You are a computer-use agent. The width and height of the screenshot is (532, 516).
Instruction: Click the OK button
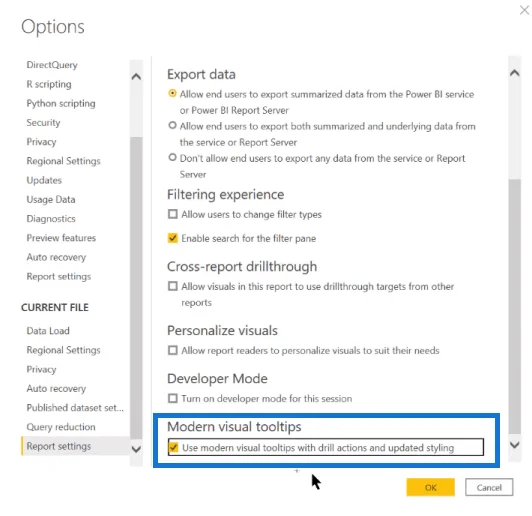point(430,488)
